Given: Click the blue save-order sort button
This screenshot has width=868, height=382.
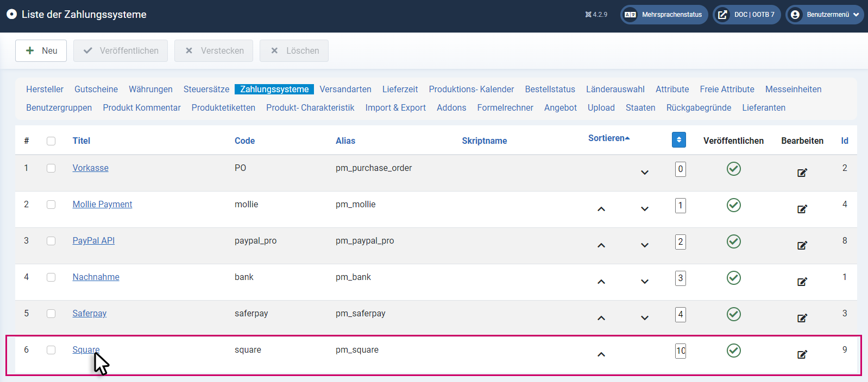Looking at the screenshot, I should coord(679,140).
